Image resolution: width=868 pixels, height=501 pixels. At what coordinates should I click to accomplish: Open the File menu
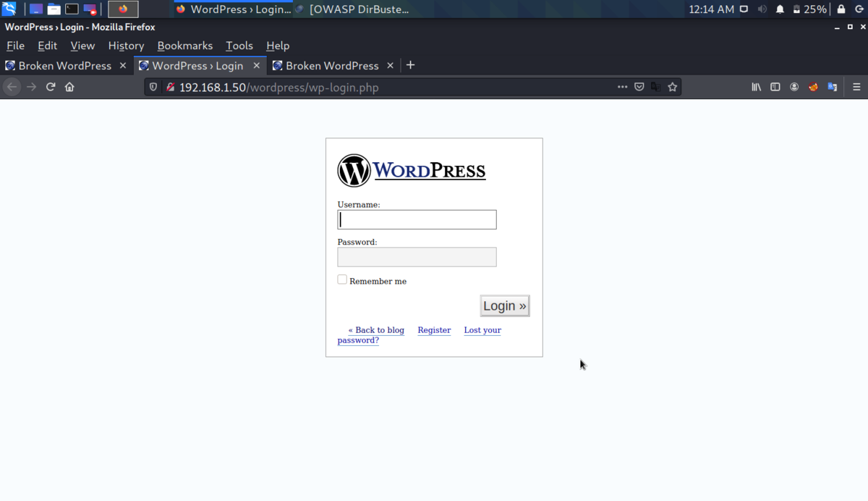15,46
